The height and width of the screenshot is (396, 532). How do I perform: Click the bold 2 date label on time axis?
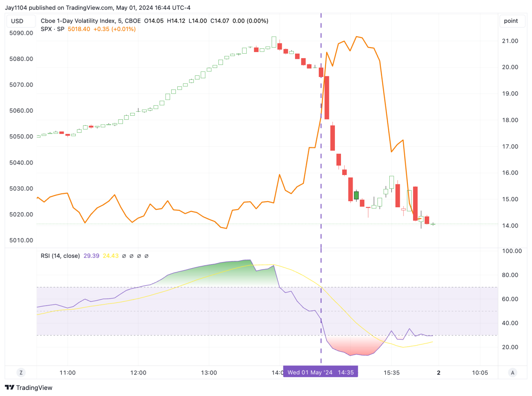click(438, 373)
